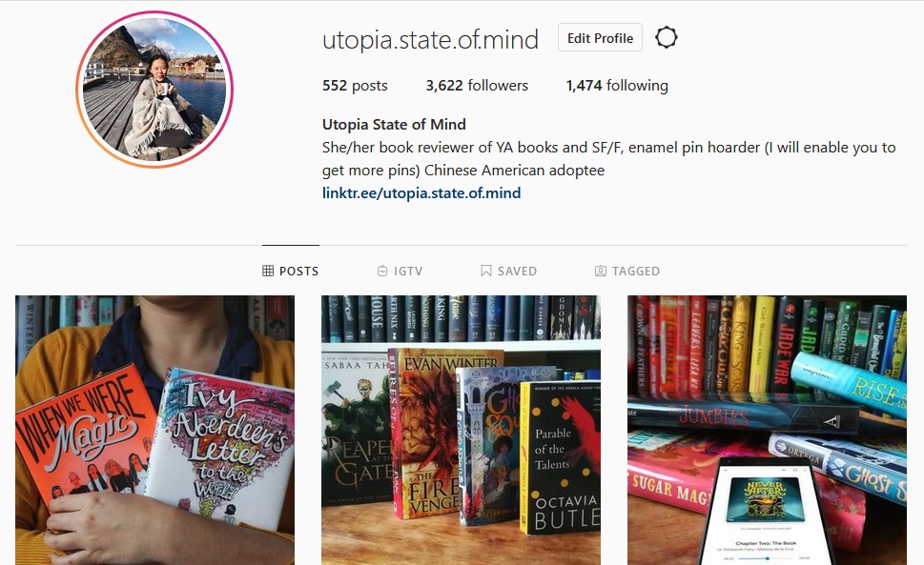Click the IGTV television icon
Viewport: 924px width, 565px height.
coord(382,271)
